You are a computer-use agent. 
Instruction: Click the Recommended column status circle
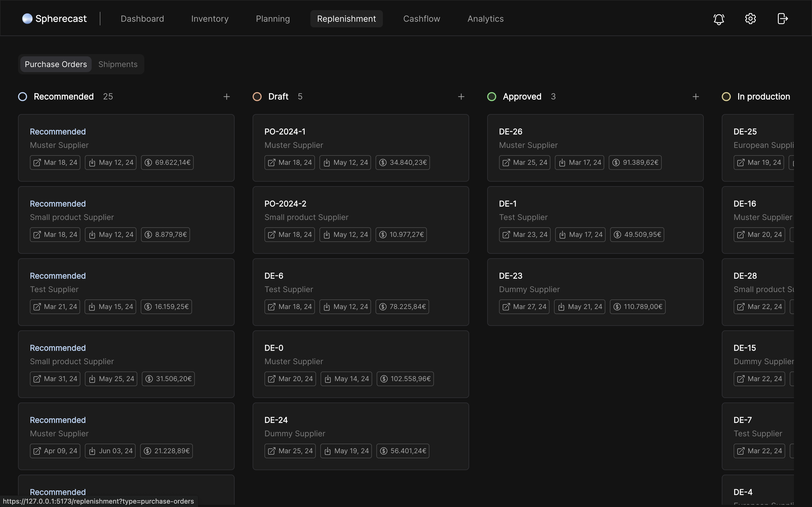pos(23,97)
